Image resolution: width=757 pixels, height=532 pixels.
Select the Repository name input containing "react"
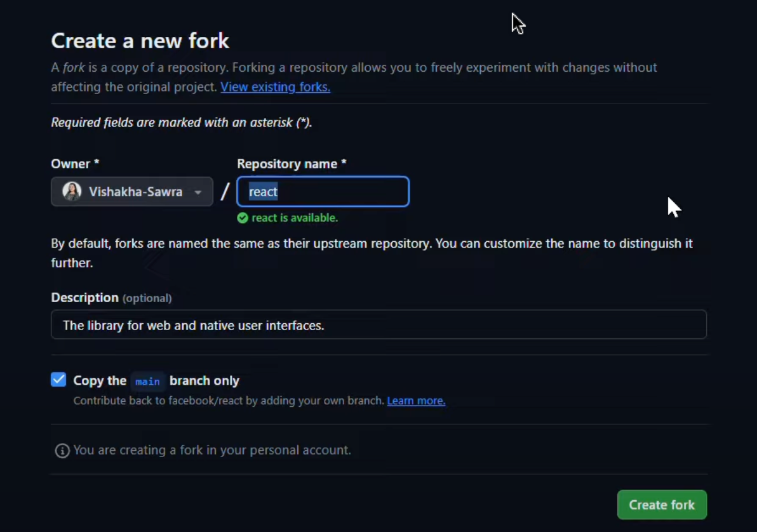(323, 191)
